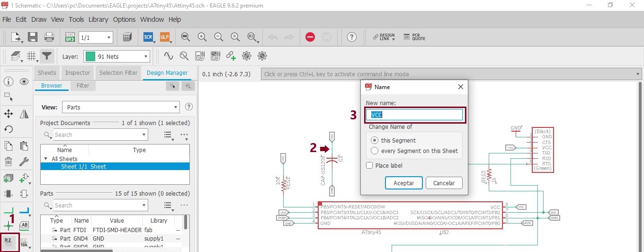Collapse the All Sheets tree node
Viewport: 644px width, 252px height.
point(46,159)
